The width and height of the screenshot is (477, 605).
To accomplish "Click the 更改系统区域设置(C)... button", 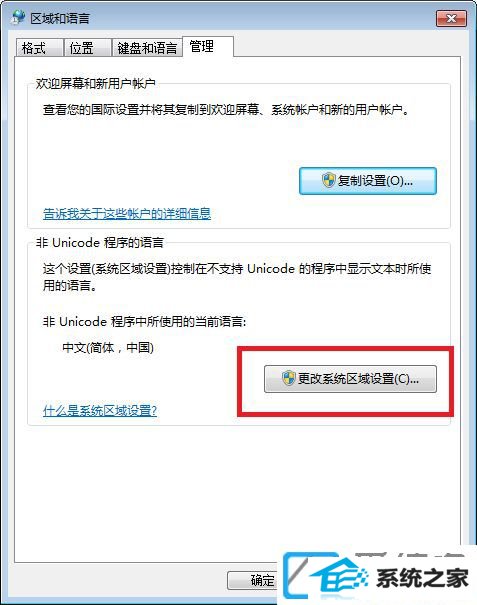I will coord(350,379).
